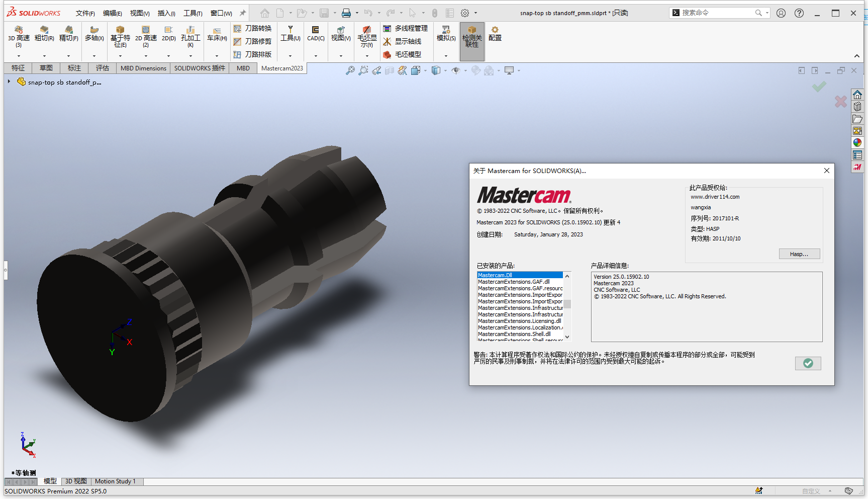
Task: Expand the 模拟(S) dropdown arrow
Action: click(446, 56)
